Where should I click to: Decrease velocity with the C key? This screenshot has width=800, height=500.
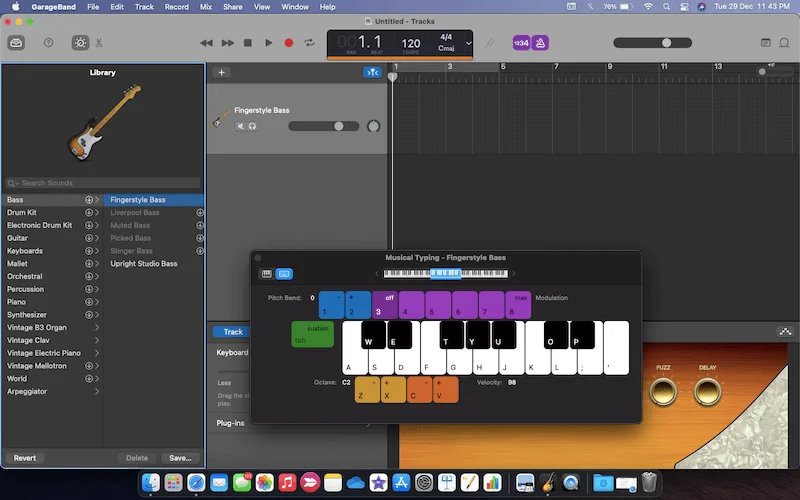click(420, 390)
